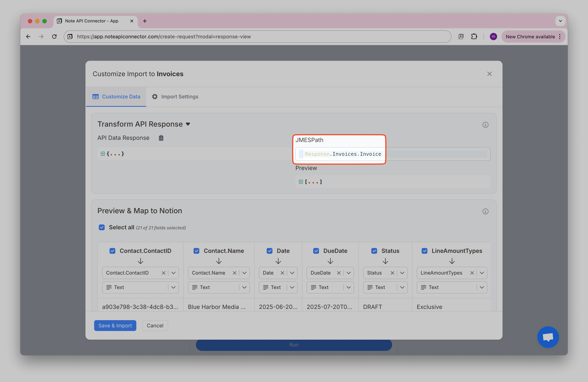The height and width of the screenshot is (382, 588).
Task: Switch to the Customize Data tab
Action: [116, 97]
